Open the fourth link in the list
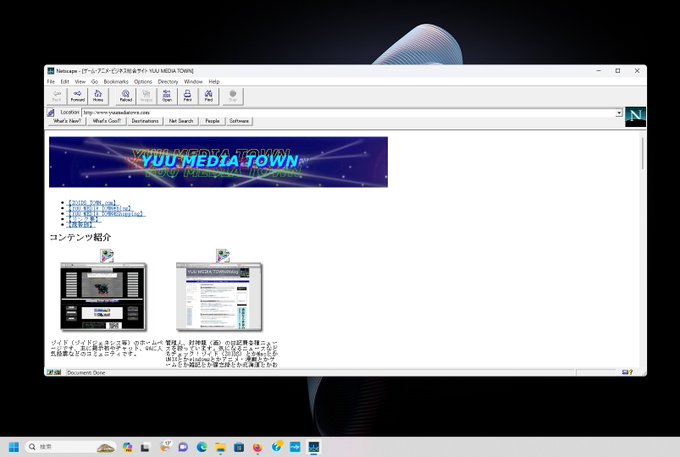 (84, 219)
